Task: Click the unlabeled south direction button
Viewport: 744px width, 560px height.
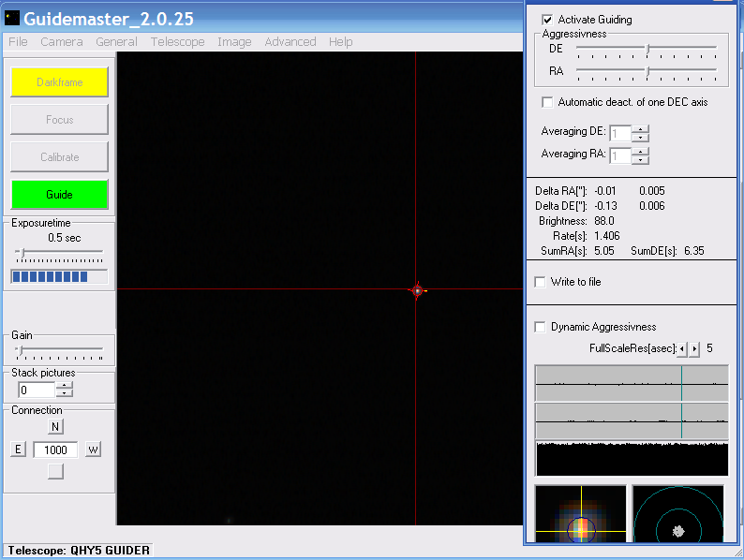Action: tap(55, 471)
